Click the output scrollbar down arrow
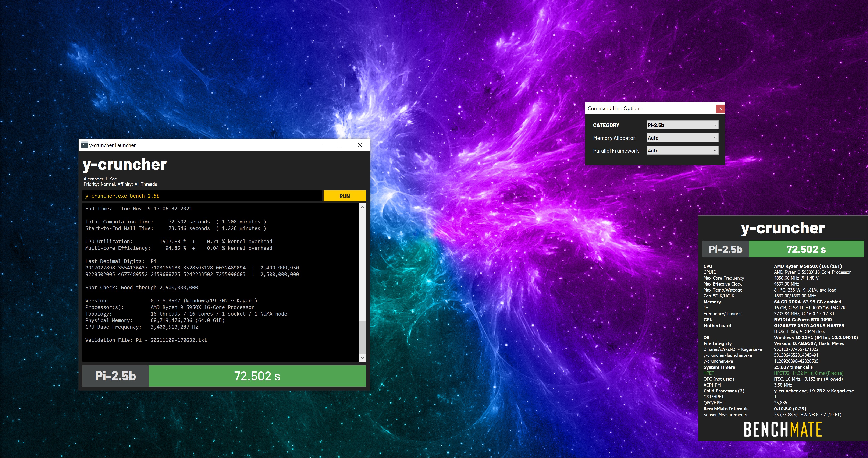The height and width of the screenshot is (458, 868). click(362, 358)
